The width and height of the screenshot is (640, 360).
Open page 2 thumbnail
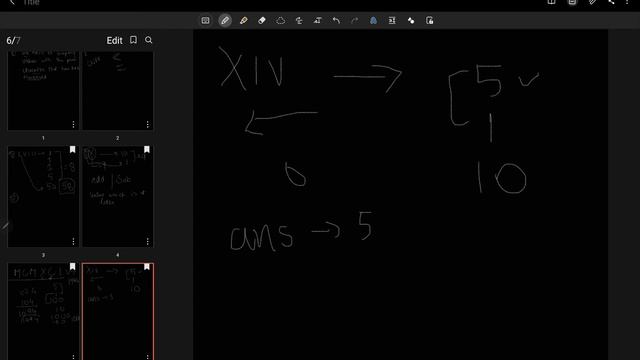(x=118, y=91)
